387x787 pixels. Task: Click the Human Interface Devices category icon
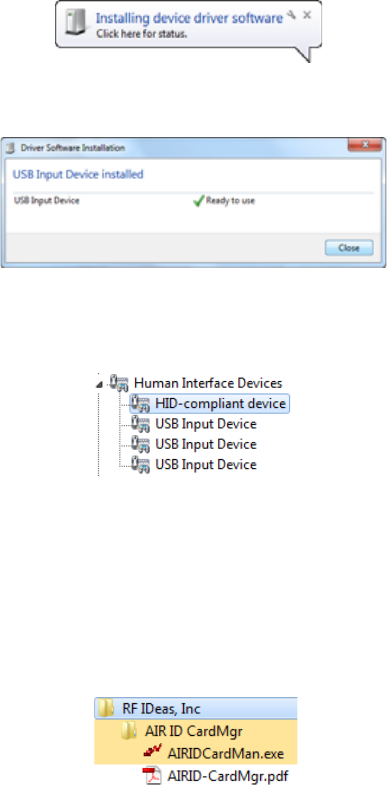(x=118, y=383)
